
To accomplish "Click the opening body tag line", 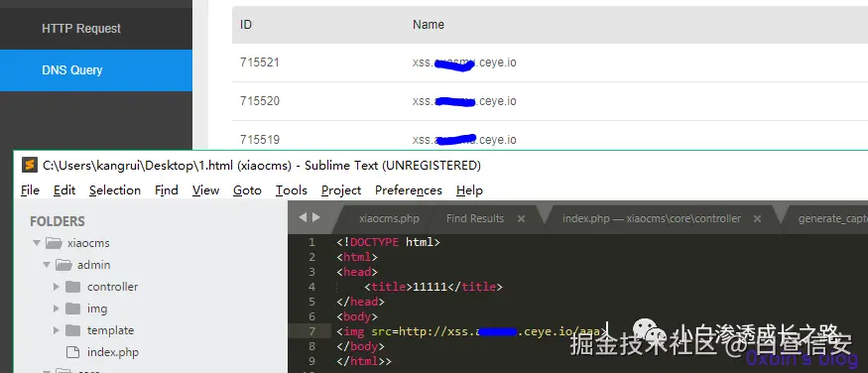I will [x=357, y=316].
